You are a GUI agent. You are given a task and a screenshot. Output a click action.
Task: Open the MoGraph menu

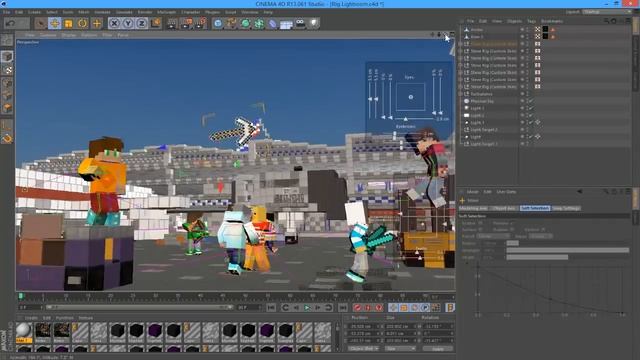[167, 12]
